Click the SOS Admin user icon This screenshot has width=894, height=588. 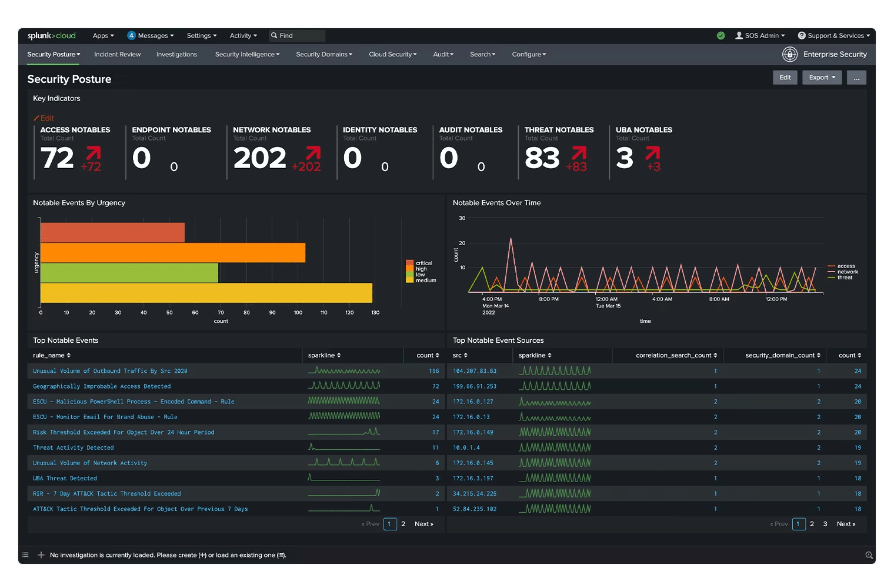(x=739, y=35)
